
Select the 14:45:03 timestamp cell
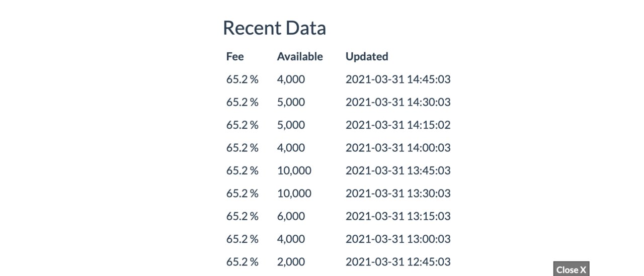click(398, 79)
